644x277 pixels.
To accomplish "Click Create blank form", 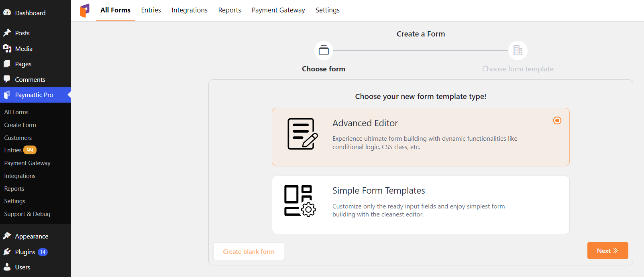I will coord(249,251).
